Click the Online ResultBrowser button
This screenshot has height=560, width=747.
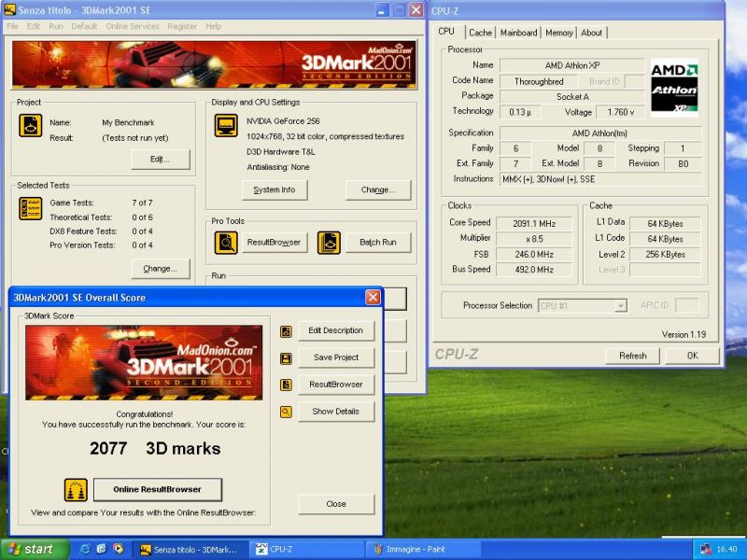pyautogui.click(x=157, y=489)
